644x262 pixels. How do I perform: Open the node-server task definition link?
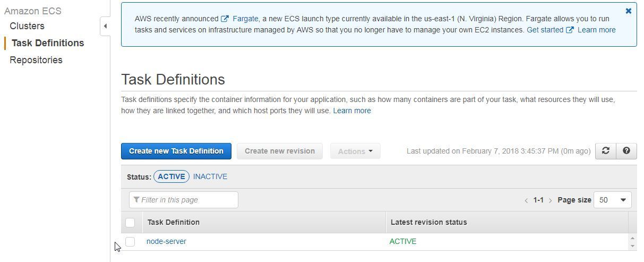166,241
